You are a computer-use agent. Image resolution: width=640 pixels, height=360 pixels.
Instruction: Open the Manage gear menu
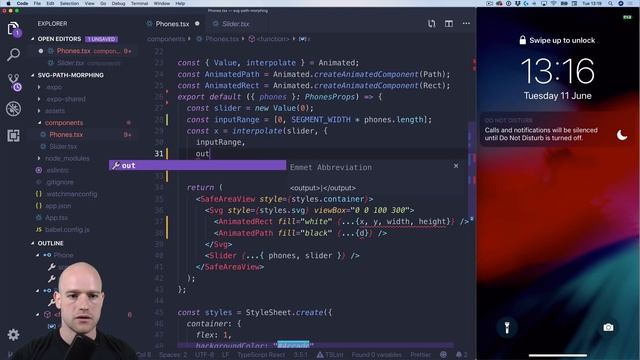point(13,335)
